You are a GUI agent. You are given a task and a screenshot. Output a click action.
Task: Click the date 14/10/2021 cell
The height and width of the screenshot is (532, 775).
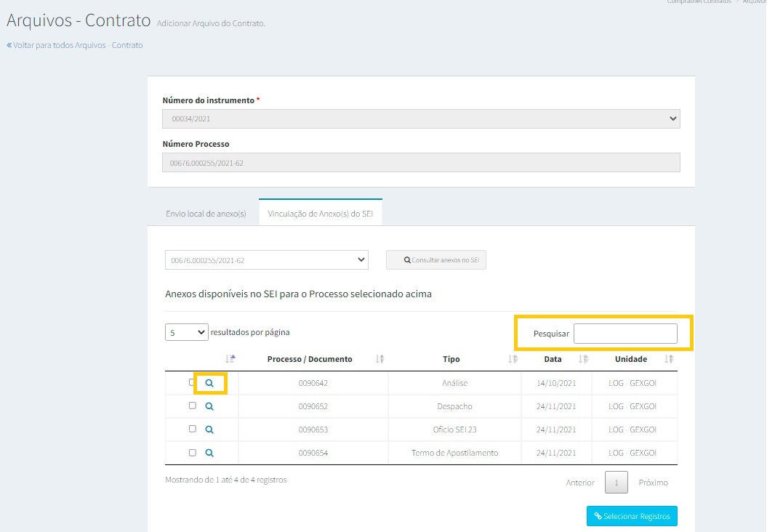[557, 383]
